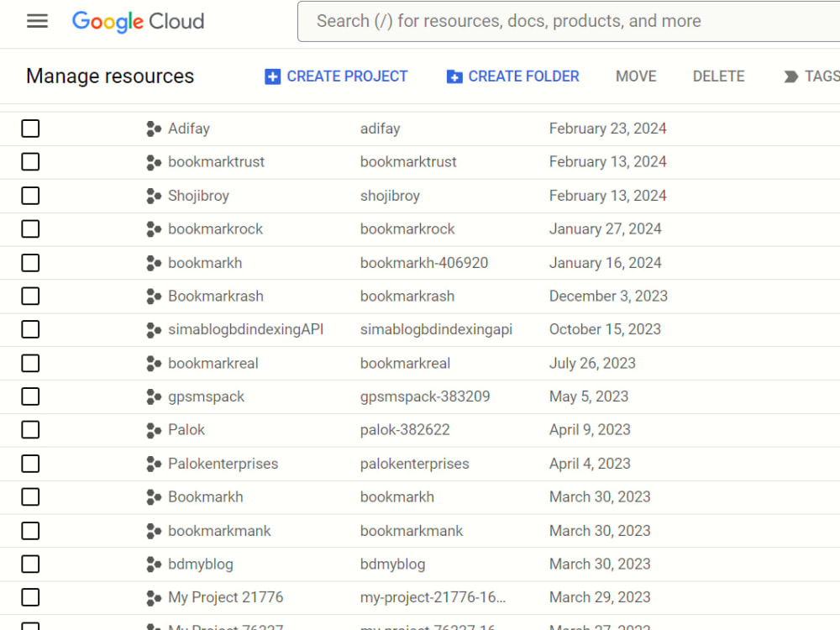
Task: Tick the checkbox for simablogbdindexingAPI
Action: 30,329
